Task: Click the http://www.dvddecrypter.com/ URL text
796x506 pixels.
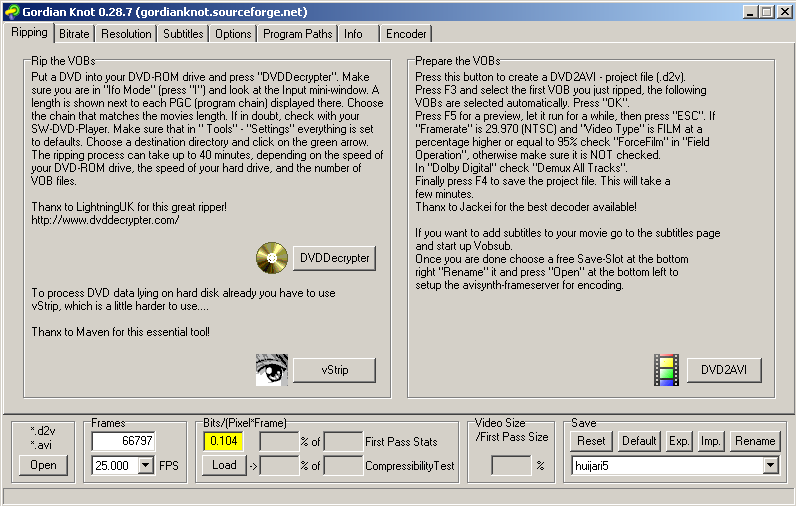Action: 105,220
